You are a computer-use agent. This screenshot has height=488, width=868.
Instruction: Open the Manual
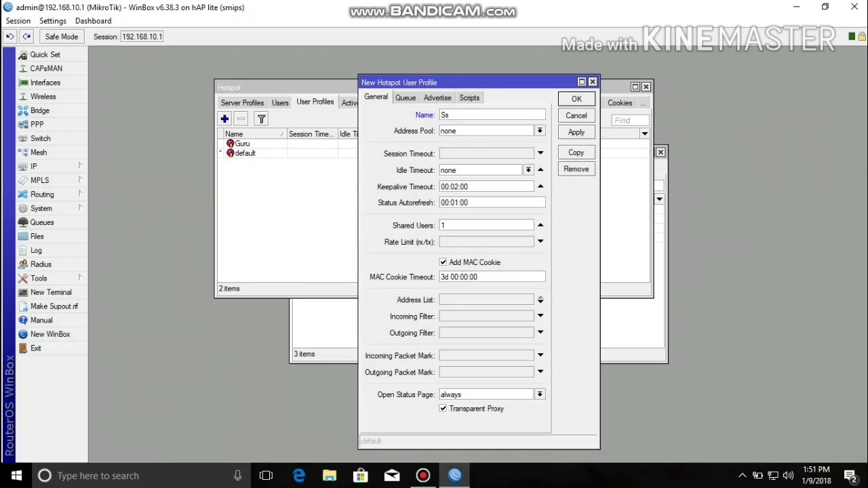[41, 320]
